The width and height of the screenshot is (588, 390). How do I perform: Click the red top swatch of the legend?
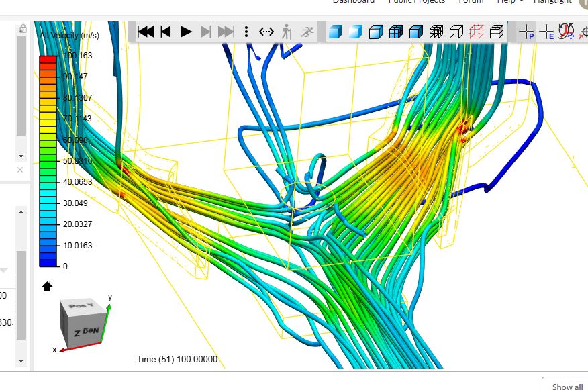[48, 59]
